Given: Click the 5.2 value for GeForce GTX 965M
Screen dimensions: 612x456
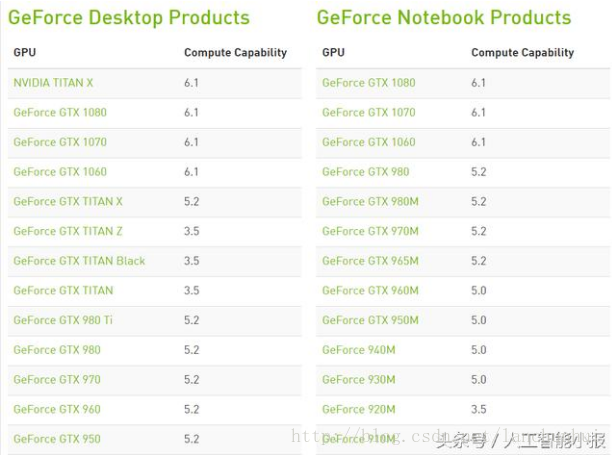Looking at the screenshot, I should [x=479, y=261].
